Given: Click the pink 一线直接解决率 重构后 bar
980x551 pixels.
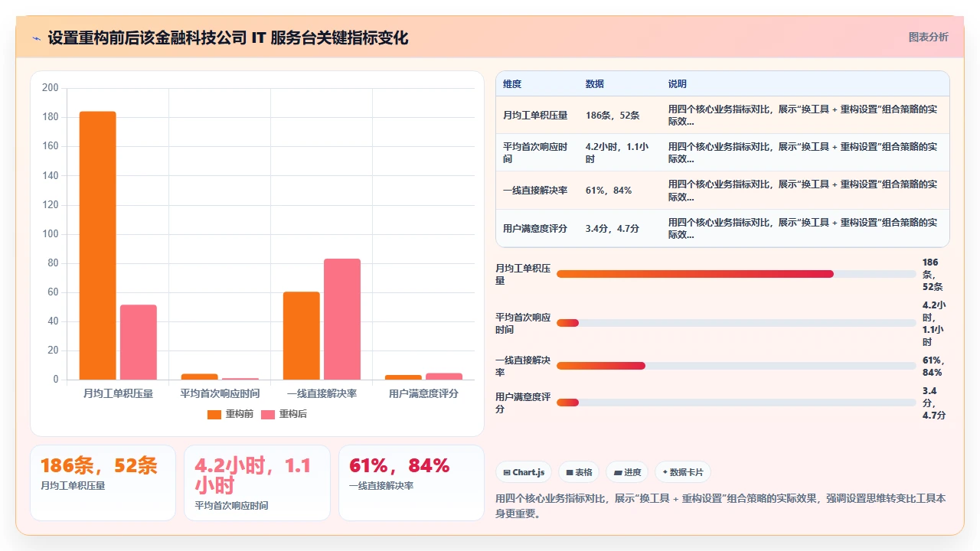Looking at the screenshot, I should point(342,319).
